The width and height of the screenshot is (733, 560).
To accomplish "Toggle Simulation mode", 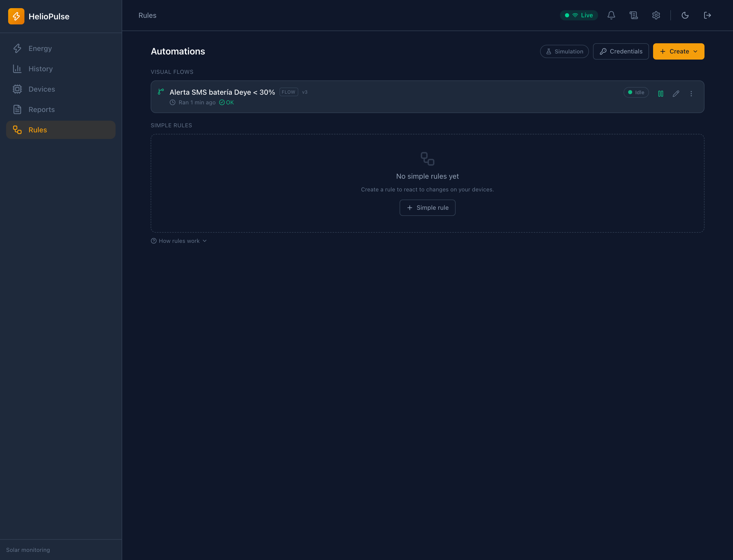I will [x=564, y=51].
